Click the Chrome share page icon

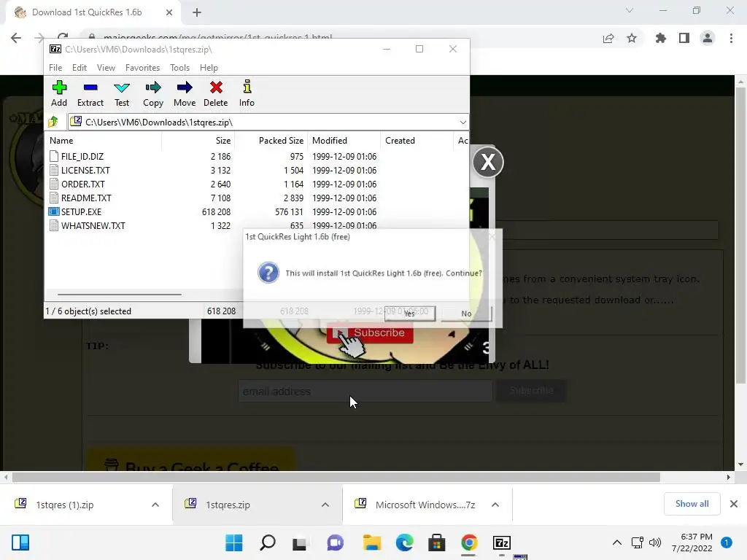(608, 38)
